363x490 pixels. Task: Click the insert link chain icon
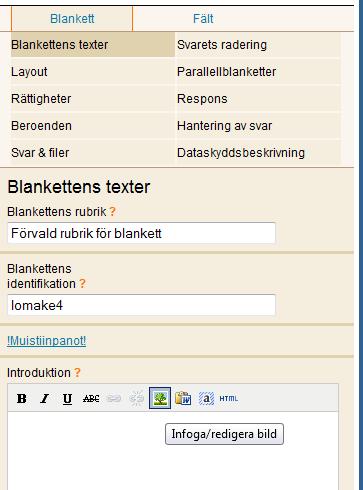(114, 398)
